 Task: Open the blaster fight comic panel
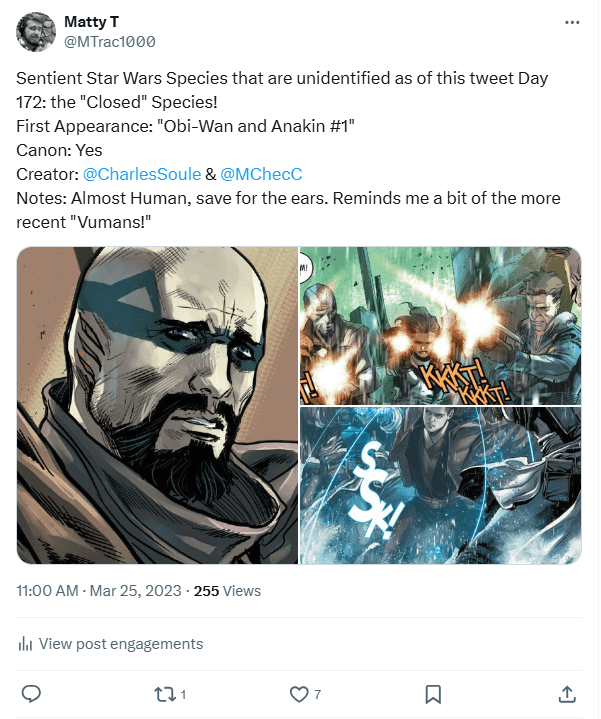tap(441, 324)
